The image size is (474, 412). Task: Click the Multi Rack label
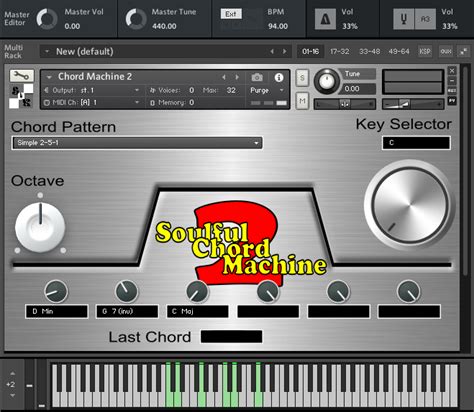click(13, 52)
